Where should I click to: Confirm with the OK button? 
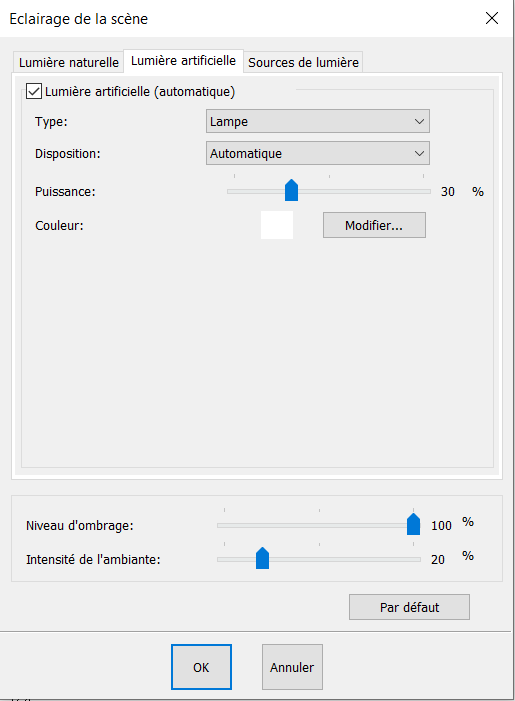tap(201, 667)
